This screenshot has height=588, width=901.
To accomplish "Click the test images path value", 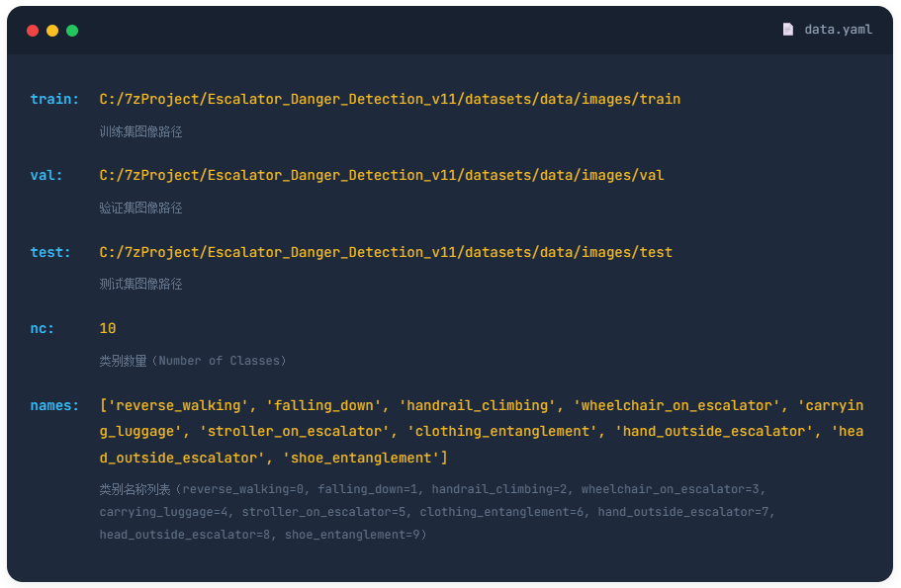I will [386, 252].
